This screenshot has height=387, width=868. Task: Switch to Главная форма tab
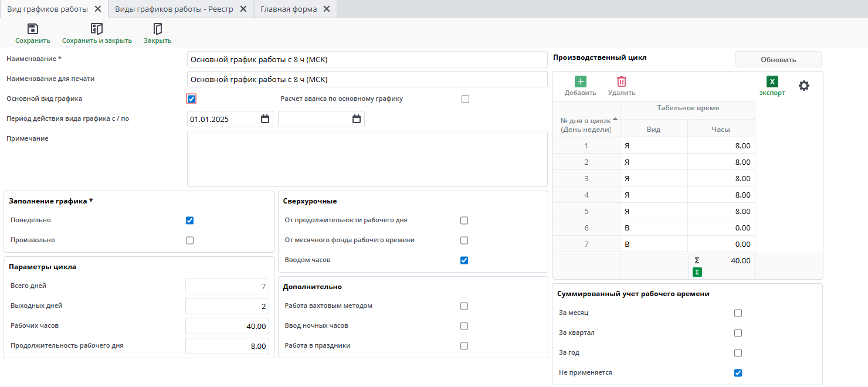289,9
